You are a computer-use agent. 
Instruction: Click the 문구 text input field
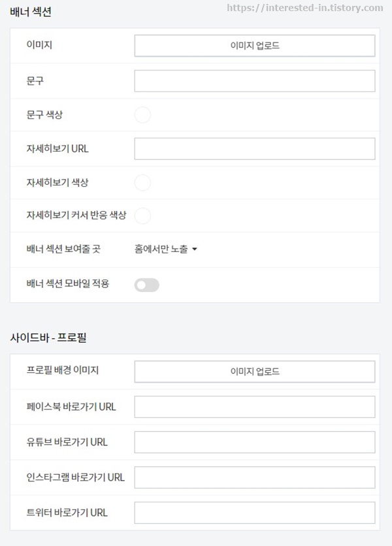254,80
